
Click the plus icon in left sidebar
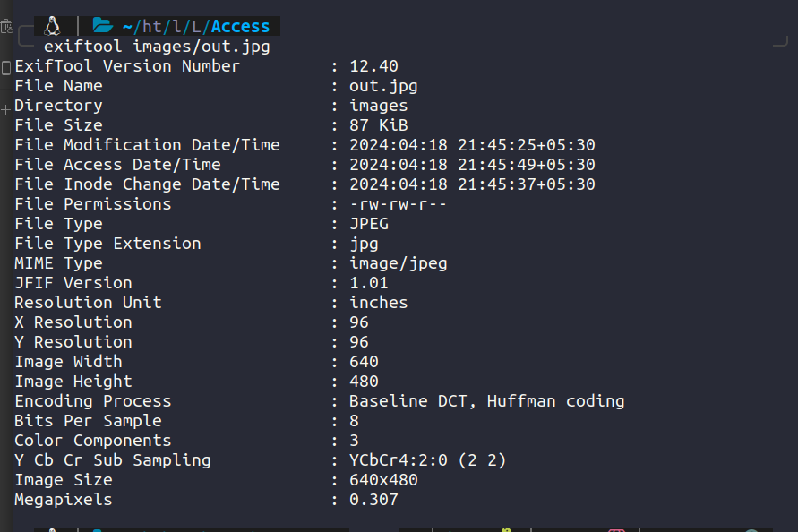click(x=5, y=109)
